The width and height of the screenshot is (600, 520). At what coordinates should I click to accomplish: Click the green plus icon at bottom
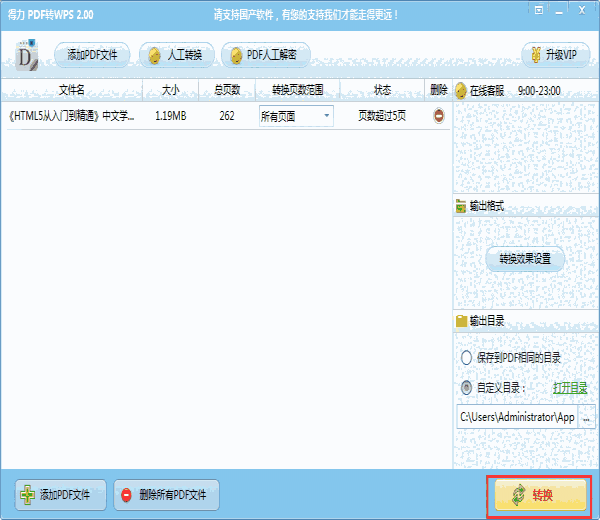(28, 495)
